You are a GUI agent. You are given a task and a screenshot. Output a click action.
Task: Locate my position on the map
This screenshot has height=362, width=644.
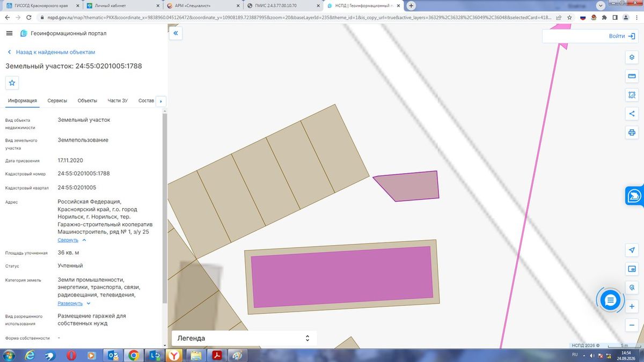click(x=632, y=250)
